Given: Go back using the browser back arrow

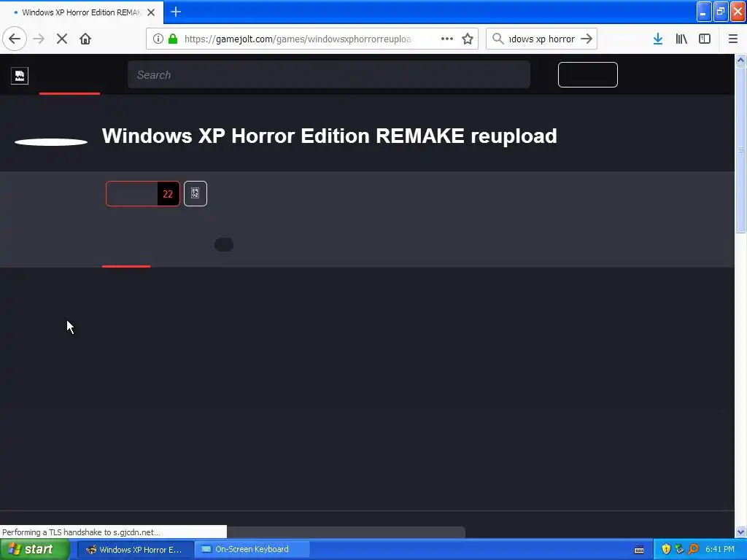Looking at the screenshot, I should (x=15, y=39).
